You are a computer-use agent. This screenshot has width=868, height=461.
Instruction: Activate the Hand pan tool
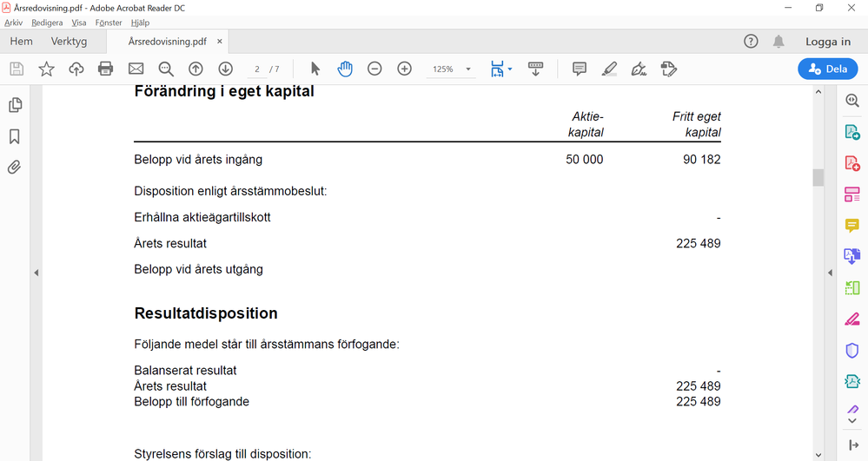[345, 69]
